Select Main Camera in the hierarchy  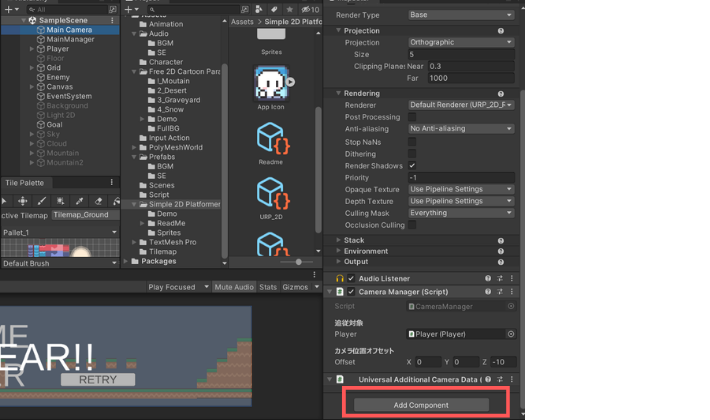[68, 30]
